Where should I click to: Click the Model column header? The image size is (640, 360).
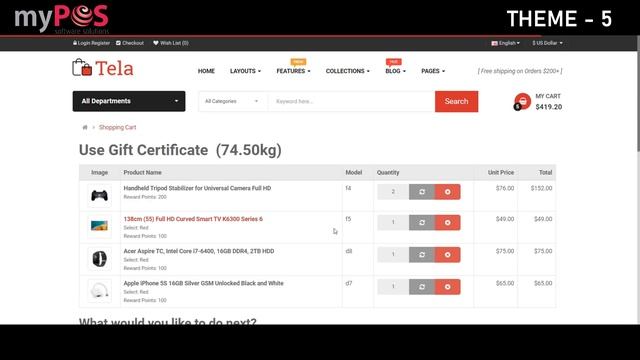353,173
